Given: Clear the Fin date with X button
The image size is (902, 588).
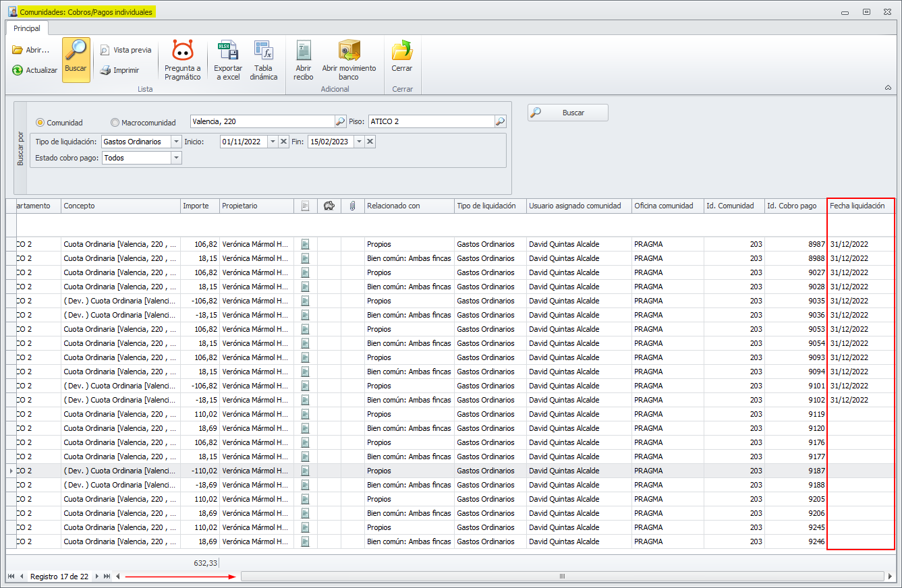Looking at the screenshot, I should [370, 142].
